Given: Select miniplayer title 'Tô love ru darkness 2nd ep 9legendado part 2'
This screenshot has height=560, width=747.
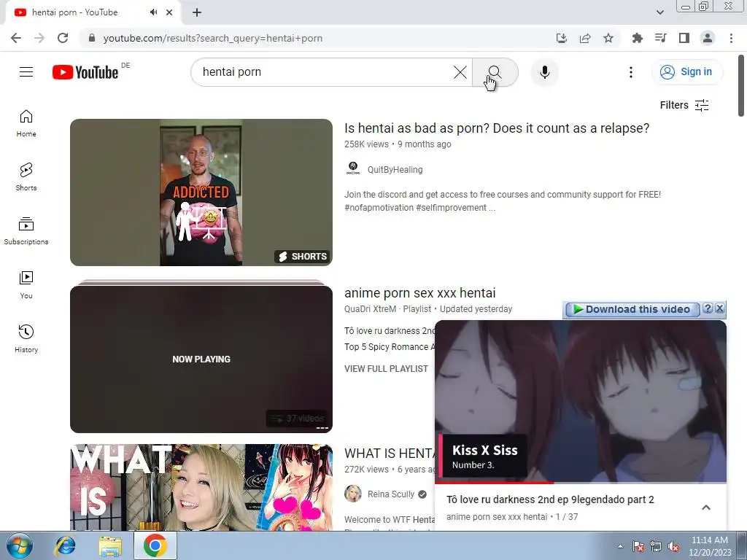Looking at the screenshot, I should (550, 499).
